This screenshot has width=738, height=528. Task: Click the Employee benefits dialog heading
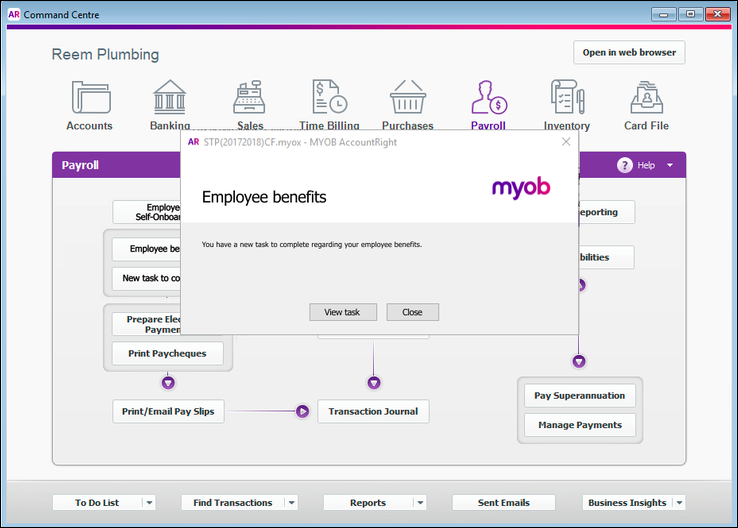(264, 197)
